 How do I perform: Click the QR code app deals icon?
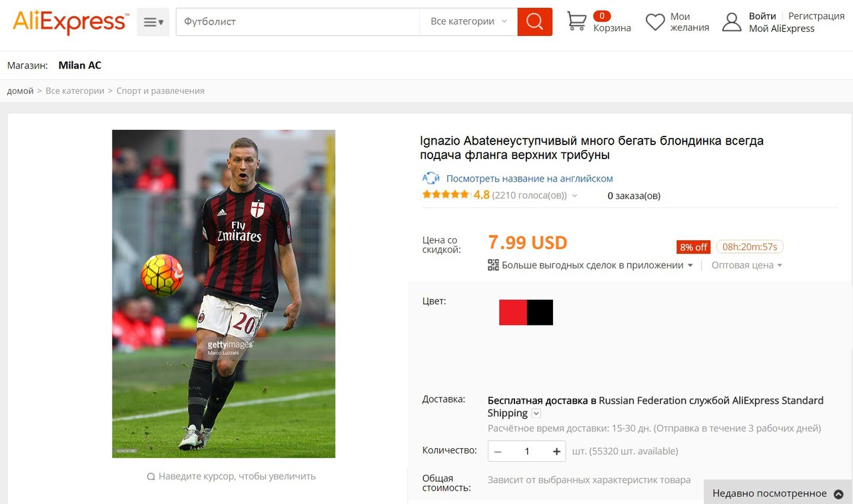(493, 265)
